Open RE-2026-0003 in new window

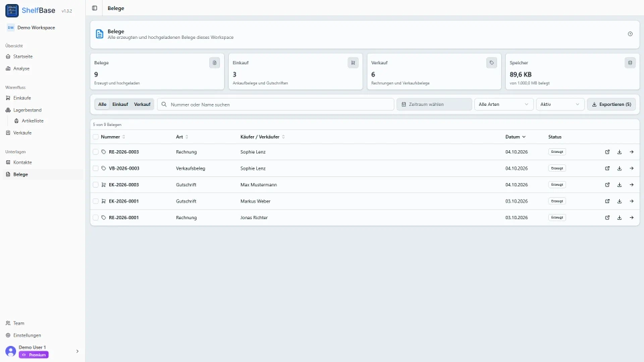(607, 152)
